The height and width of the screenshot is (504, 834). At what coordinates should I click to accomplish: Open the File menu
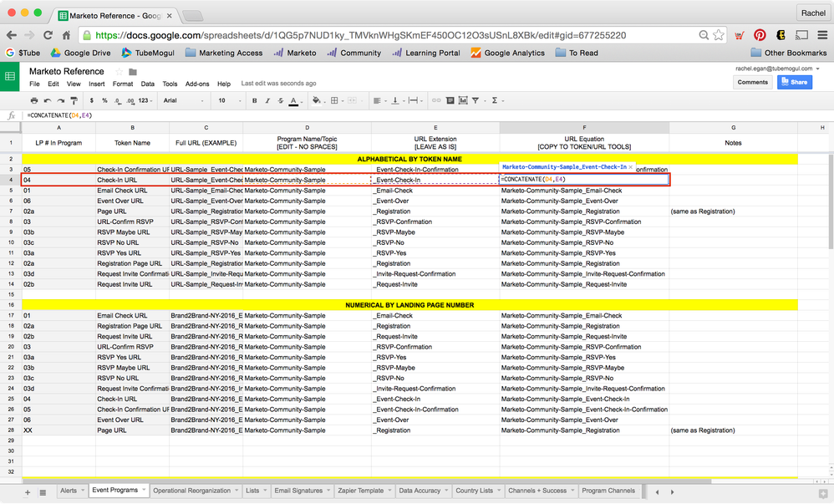coord(34,84)
